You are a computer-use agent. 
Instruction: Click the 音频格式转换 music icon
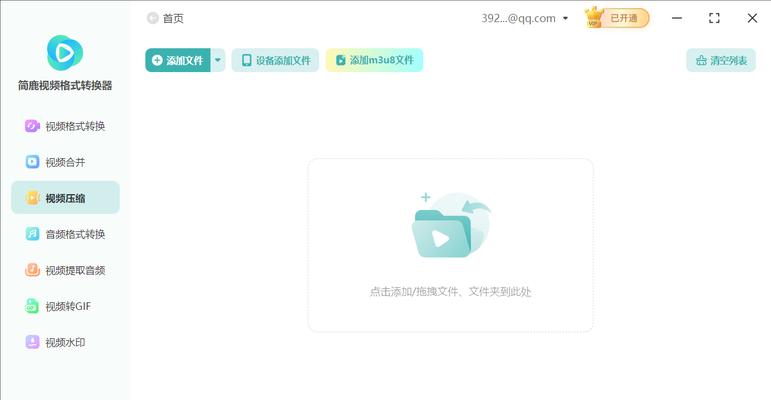coord(32,234)
